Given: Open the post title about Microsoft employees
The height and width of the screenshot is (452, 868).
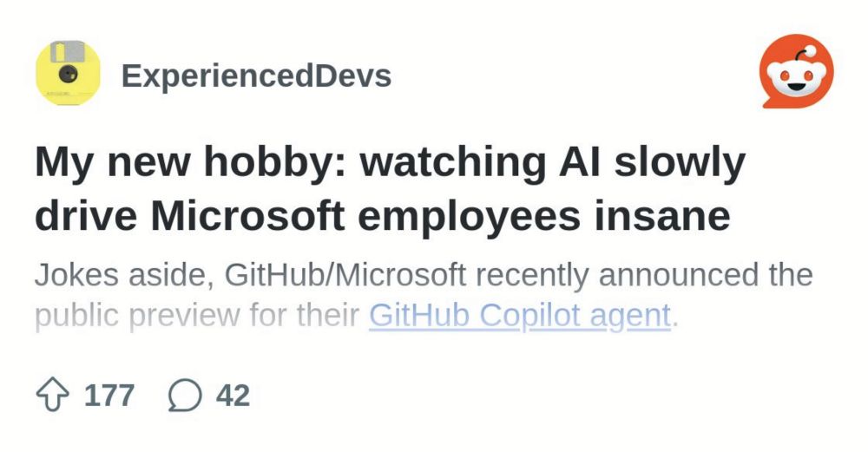Looking at the screenshot, I should (x=391, y=190).
